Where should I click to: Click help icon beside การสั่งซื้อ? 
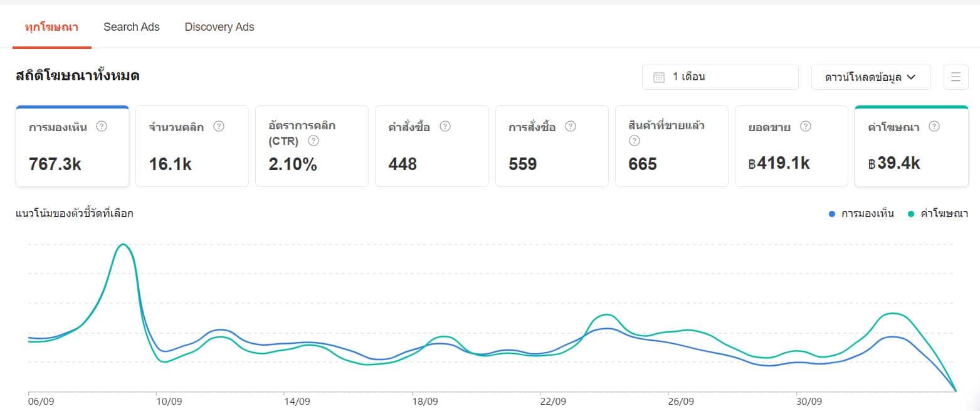pyautogui.click(x=571, y=126)
